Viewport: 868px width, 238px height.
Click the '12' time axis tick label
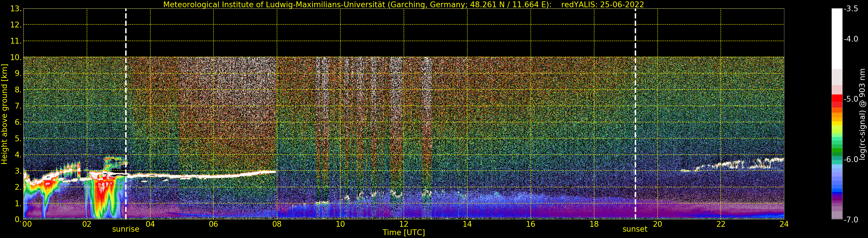coord(404,224)
